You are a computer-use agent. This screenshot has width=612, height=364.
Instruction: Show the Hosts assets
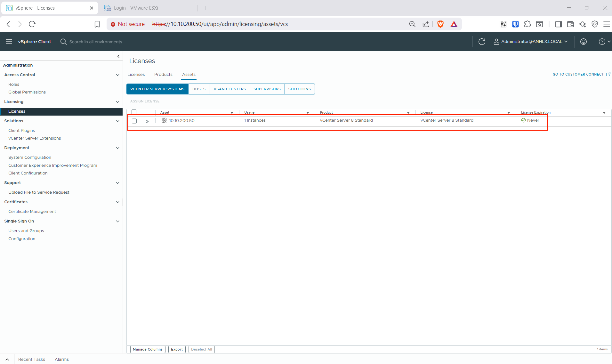coord(199,89)
